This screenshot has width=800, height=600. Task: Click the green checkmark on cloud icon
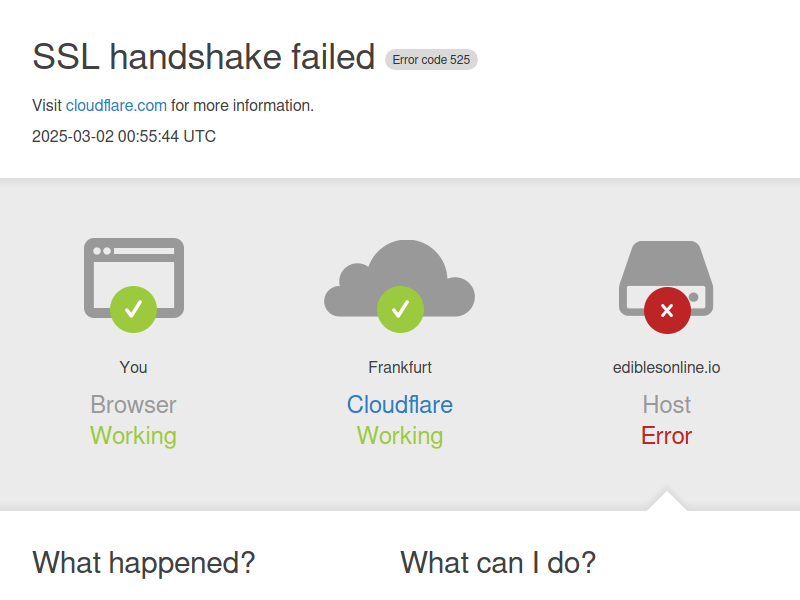tap(401, 309)
